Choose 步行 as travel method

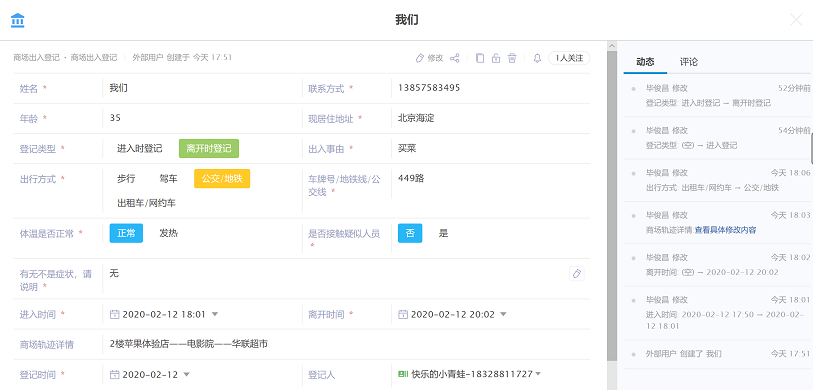[x=126, y=179]
